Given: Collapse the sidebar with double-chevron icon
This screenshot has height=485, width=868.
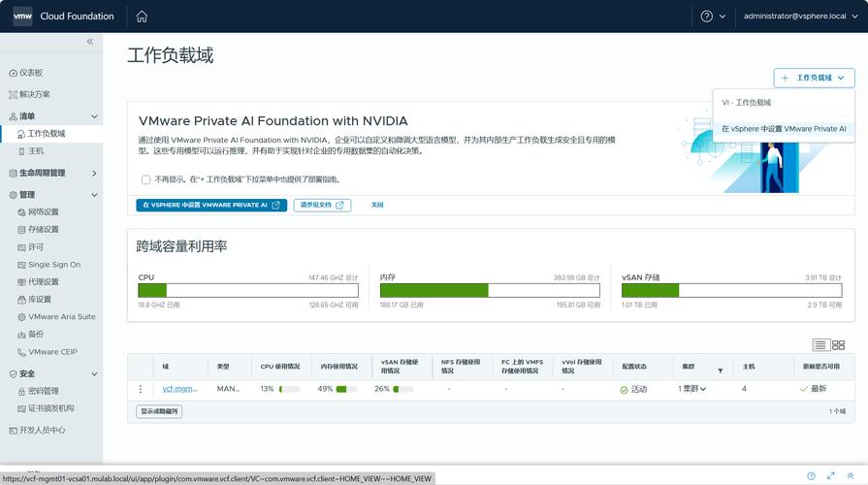Looking at the screenshot, I should tap(89, 42).
